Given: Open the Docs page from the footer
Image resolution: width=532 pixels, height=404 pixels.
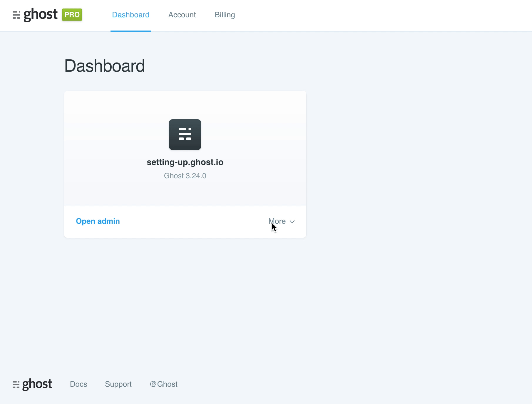Looking at the screenshot, I should pos(78,384).
